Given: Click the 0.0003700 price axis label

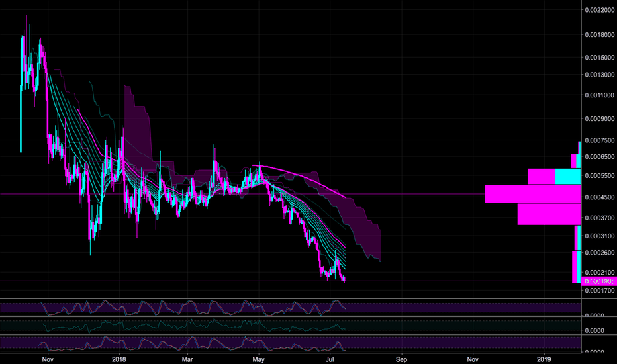Looking at the screenshot, I should 600,218.
